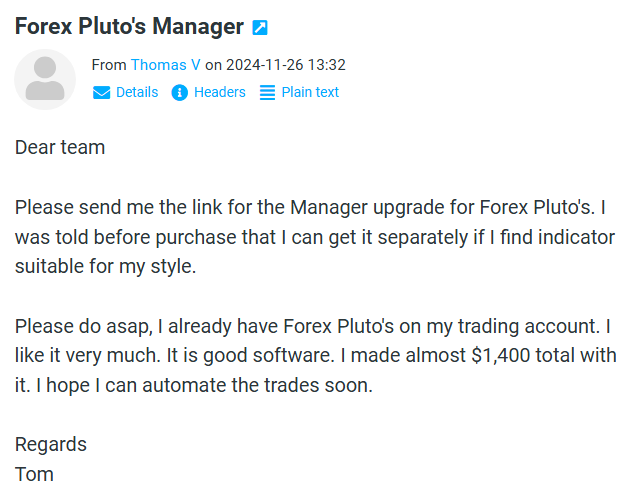Viewport: 636px width, 503px height.
Task: Click the "suitable for my style" line
Action: point(105,267)
